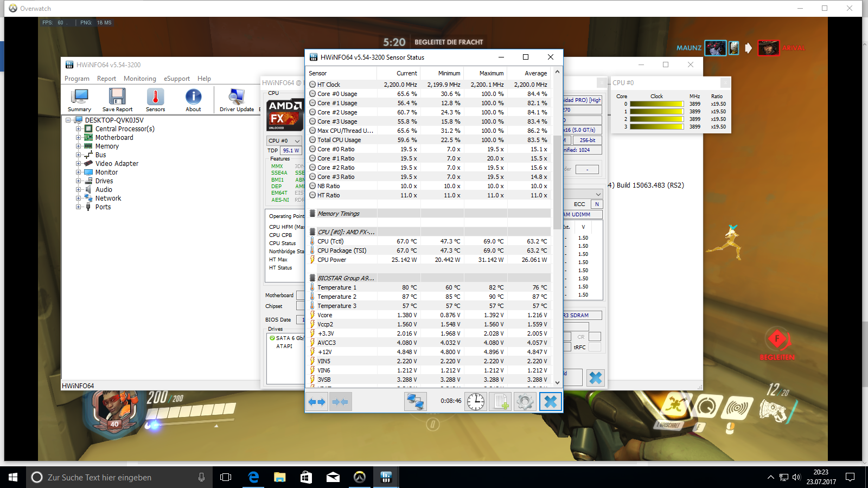Click the Average column header

point(529,73)
